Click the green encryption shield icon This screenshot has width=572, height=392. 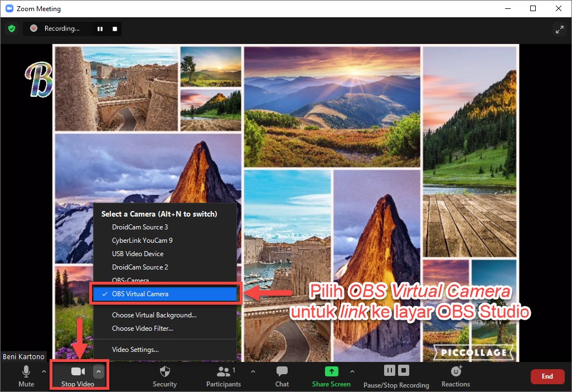(x=12, y=28)
